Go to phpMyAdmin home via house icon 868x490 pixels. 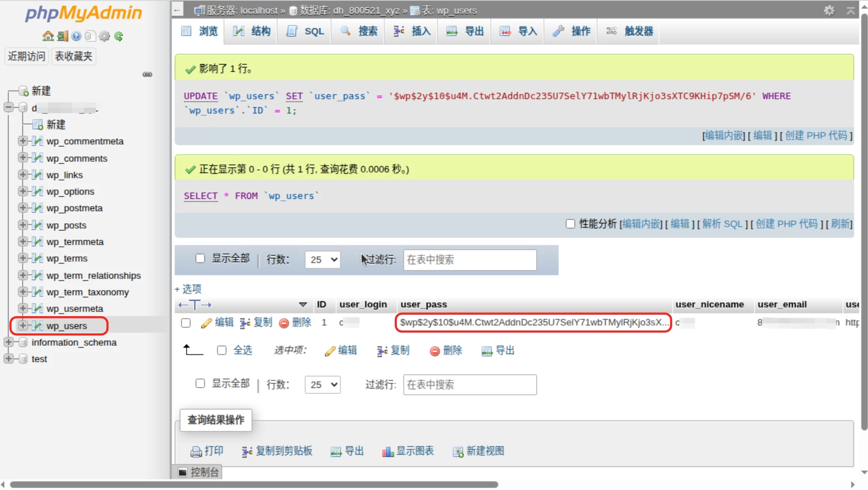pos(48,36)
